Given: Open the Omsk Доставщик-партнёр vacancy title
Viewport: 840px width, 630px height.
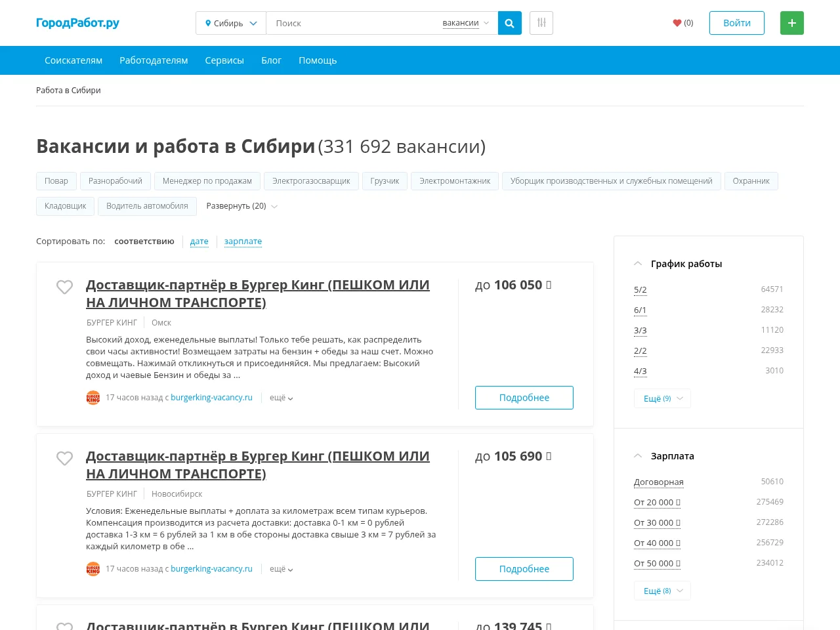Looking at the screenshot, I should coord(258,293).
